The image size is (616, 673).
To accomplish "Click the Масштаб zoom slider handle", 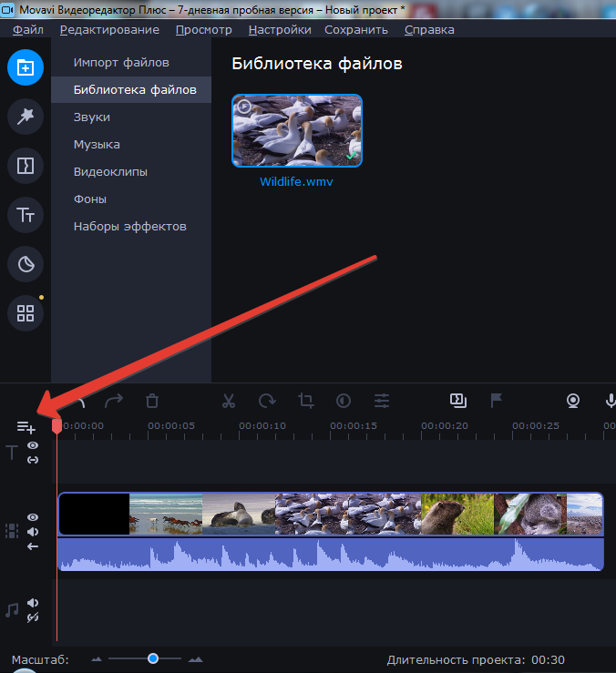I will coord(153,658).
